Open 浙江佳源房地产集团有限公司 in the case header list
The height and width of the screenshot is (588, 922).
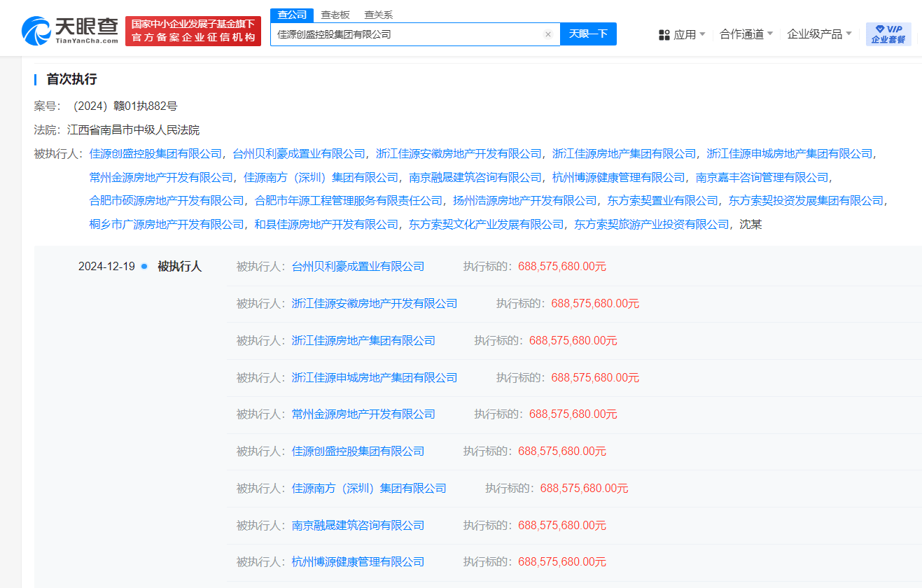[624, 153]
